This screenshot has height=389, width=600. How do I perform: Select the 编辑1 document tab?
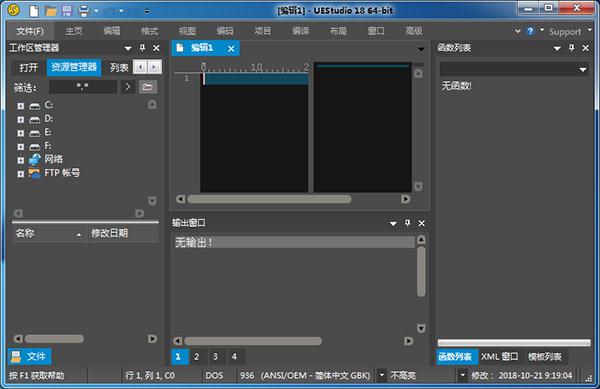point(205,48)
